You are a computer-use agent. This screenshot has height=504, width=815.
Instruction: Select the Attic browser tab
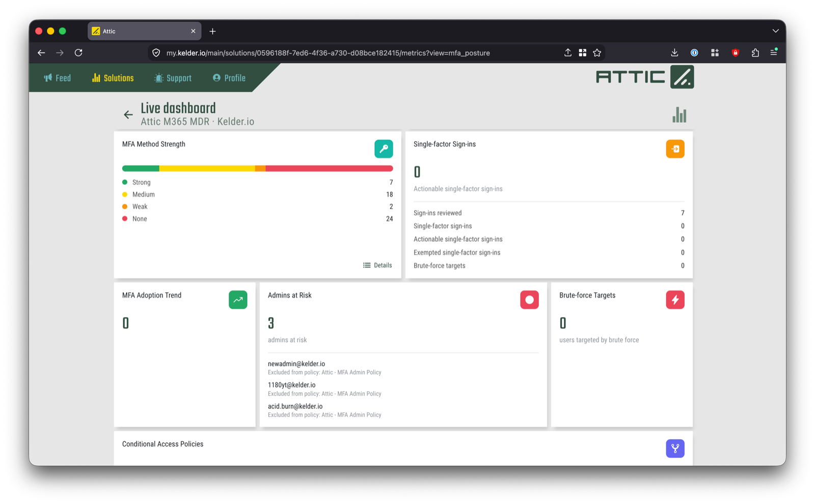click(144, 31)
